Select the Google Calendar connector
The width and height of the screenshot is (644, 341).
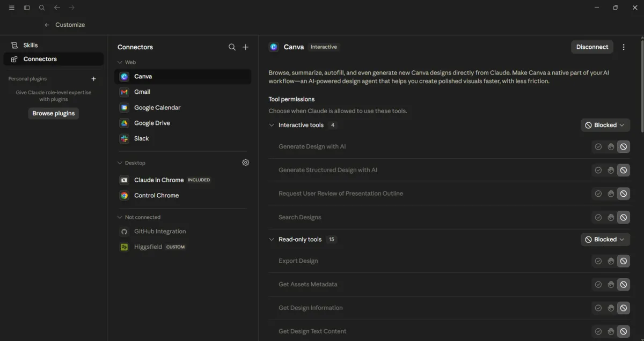(x=182, y=108)
